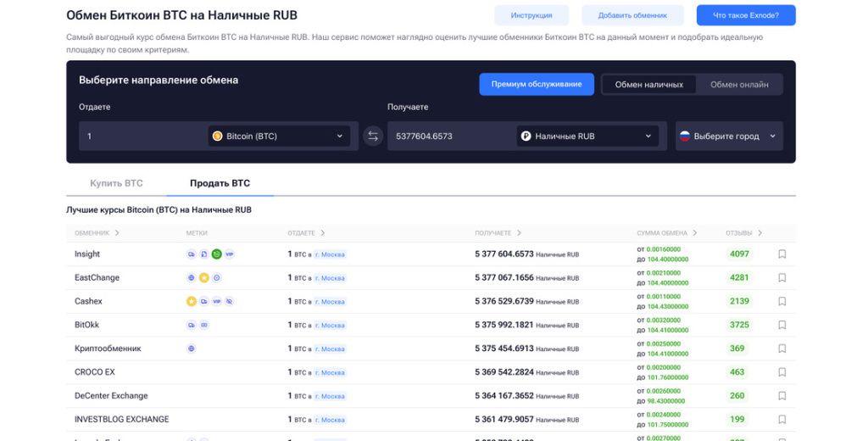Viewport: 868px width, 441px height.
Task: Click the rate 5 364 167.3652
Action: (x=504, y=396)
